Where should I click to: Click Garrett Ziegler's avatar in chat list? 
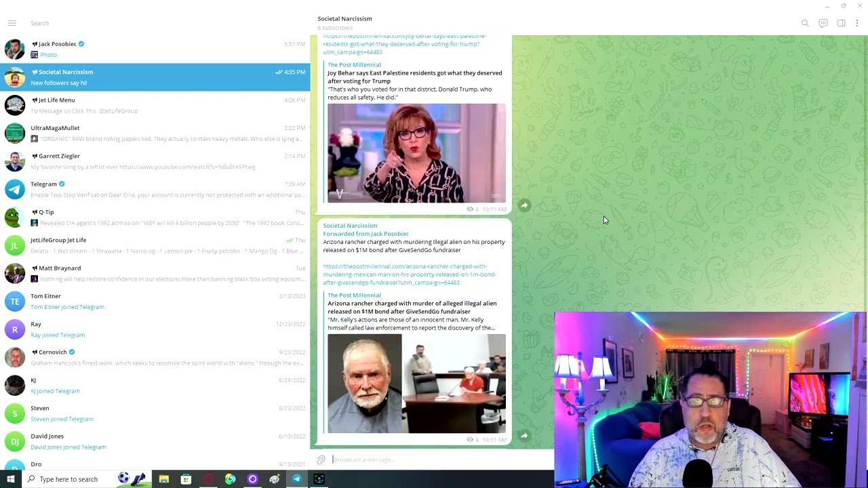15,161
